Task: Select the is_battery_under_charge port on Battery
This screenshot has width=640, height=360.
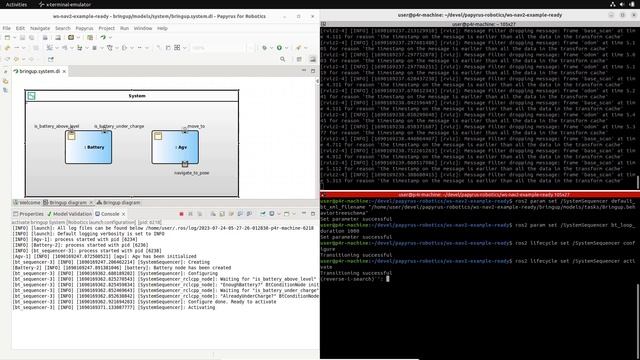Action: coord(104,131)
